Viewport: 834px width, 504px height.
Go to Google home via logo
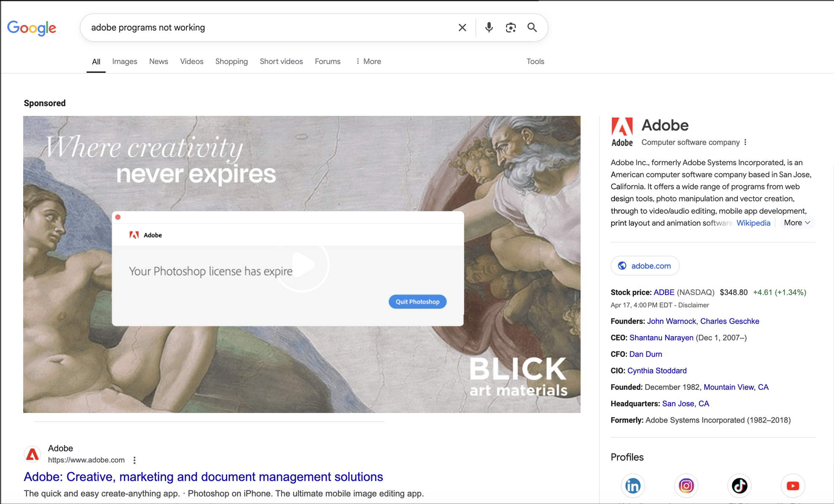pyautogui.click(x=32, y=28)
